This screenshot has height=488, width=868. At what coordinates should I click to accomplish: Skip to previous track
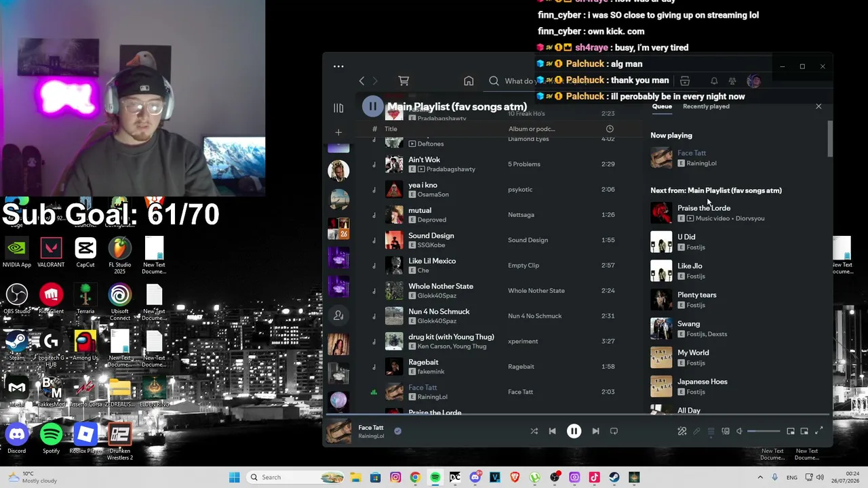pyautogui.click(x=552, y=431)
